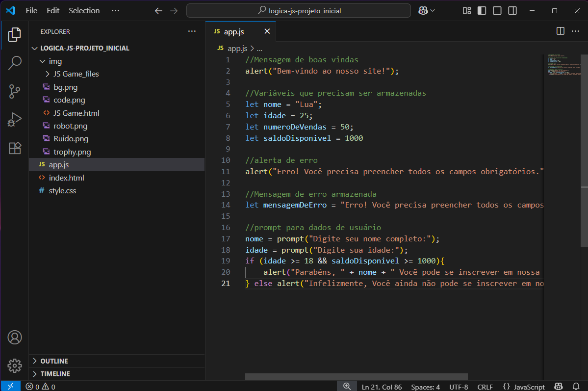Click the horizontal editor scrollbar
The height and width of the screenshot is (391, 588).
click(x=356, y=377)
